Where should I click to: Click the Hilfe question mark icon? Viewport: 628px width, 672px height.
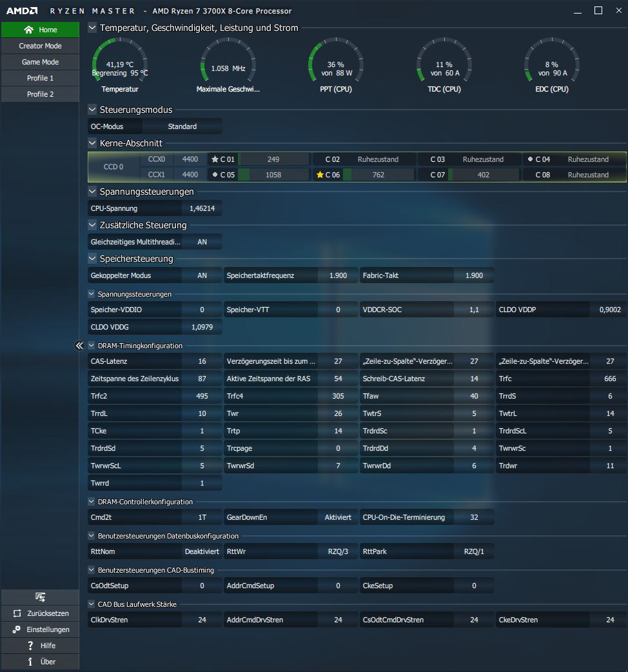tap(30, 646)
